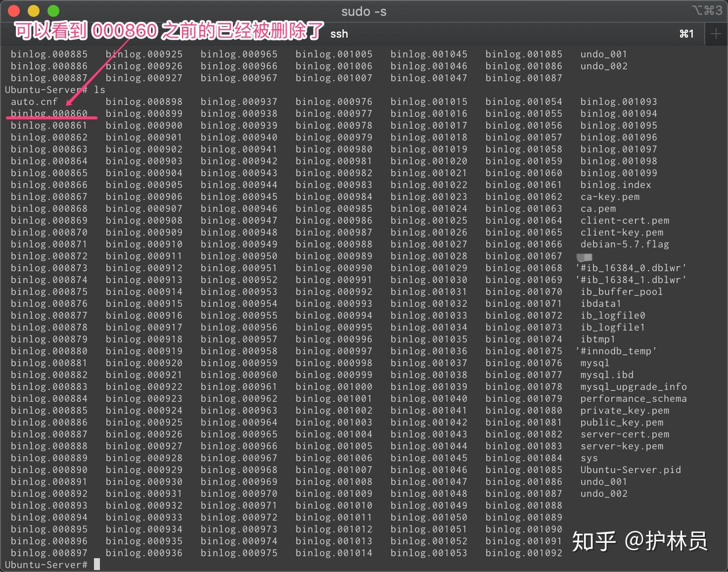
Task: Click the yellow minimize traffic light button
Action: tap(33, 10)
